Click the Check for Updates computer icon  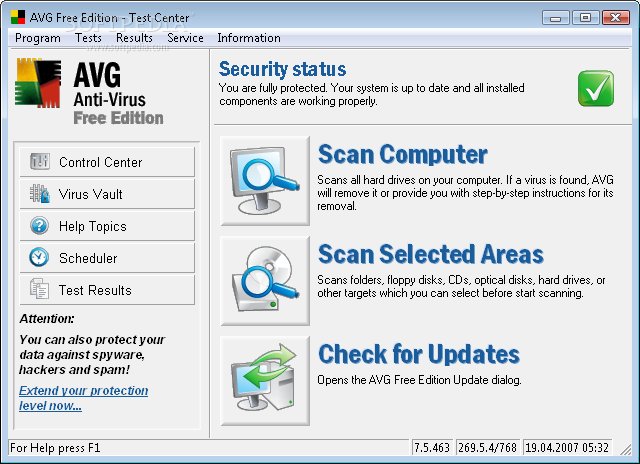(265, 381)
